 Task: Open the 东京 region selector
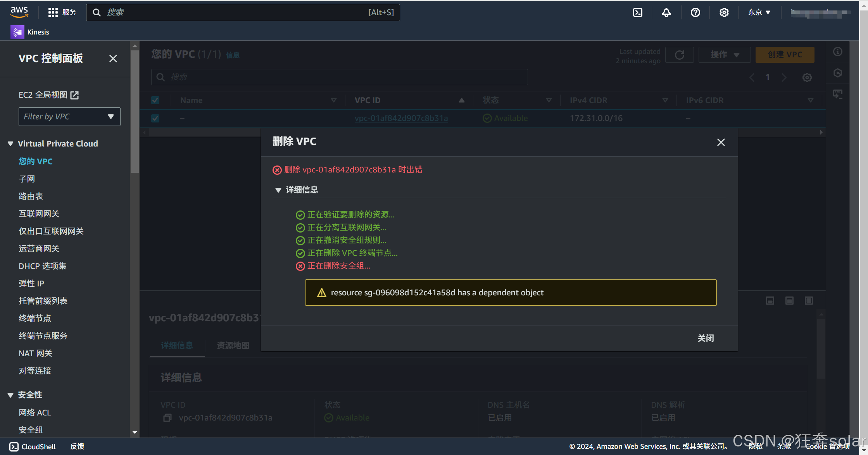coord(759,12)
